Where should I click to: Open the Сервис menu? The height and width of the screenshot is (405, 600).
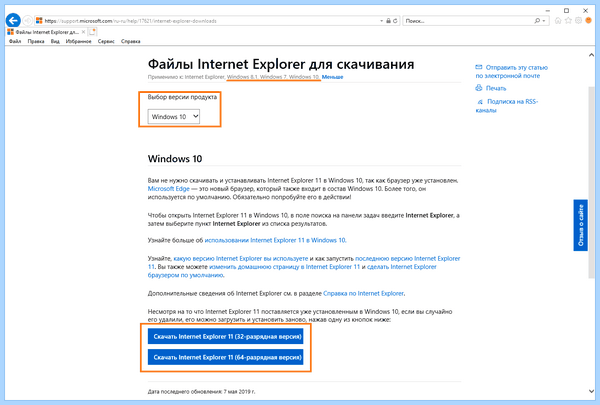(106, 41)
